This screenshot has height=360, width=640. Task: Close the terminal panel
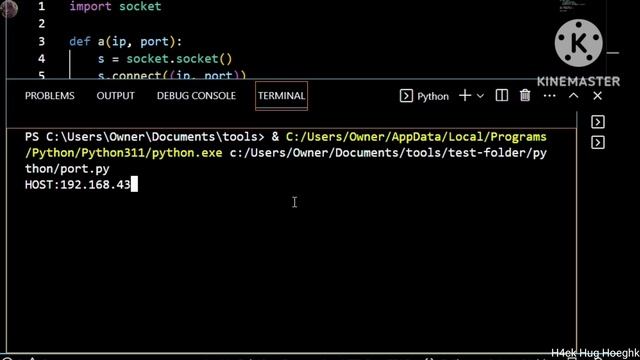pyautogui.click(x=598, y=96)
